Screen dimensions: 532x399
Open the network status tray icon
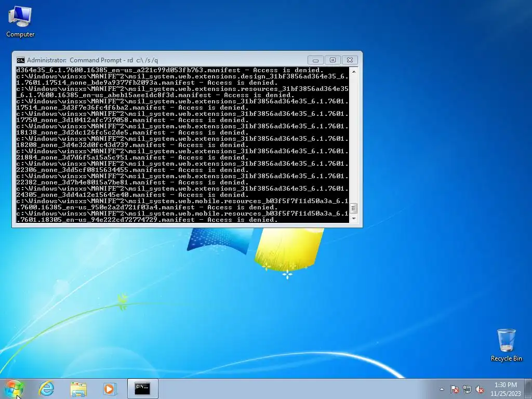pyautogui.click(x=467, y=389)
